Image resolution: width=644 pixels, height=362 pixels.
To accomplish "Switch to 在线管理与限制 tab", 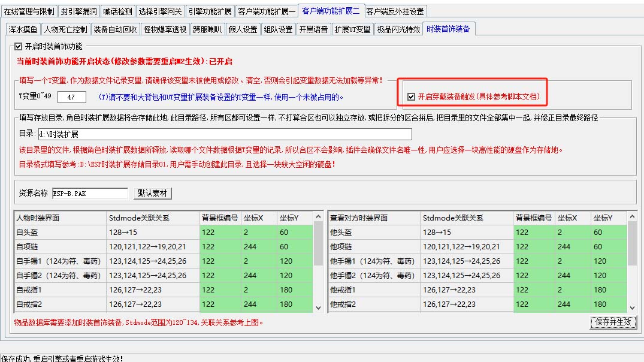I will click(x=29, y=11).
